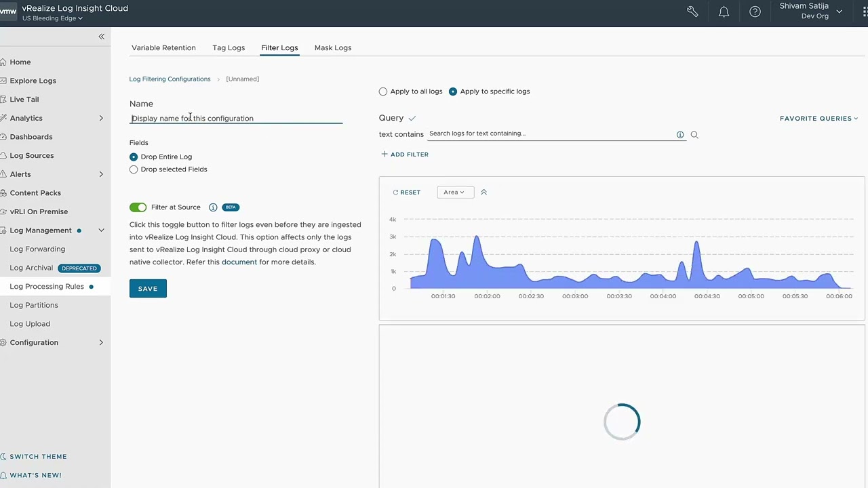Image resolution: width=868 pixels, height=488 pixels.
Task: Click the 00:04:30 label on the chart axis
Action: pyautogui.click(x=707, y=296)
